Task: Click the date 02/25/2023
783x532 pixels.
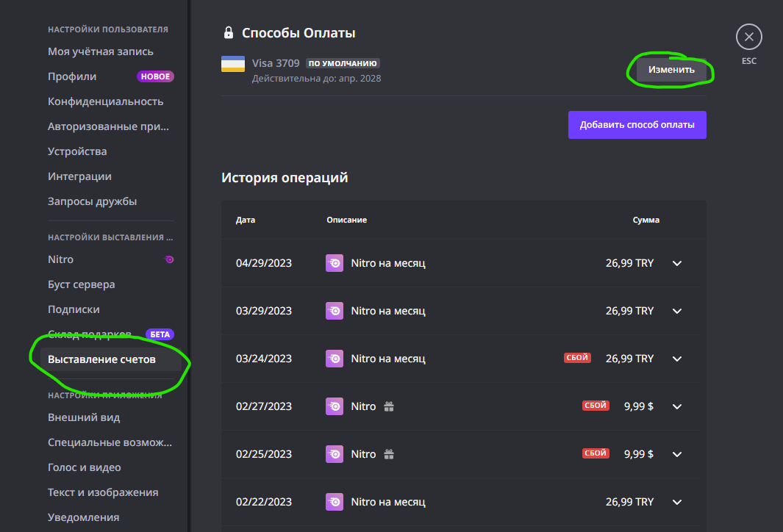Action: 264,454
